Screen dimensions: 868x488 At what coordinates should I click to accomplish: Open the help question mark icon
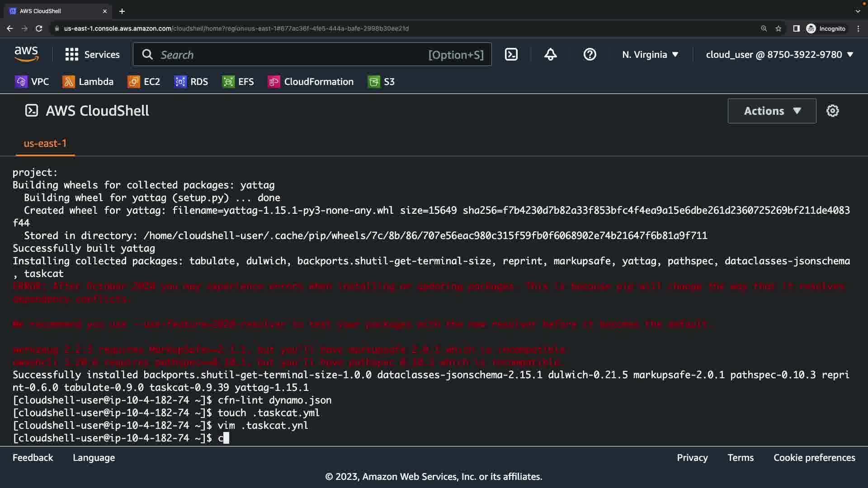click(x=590, y=55)
